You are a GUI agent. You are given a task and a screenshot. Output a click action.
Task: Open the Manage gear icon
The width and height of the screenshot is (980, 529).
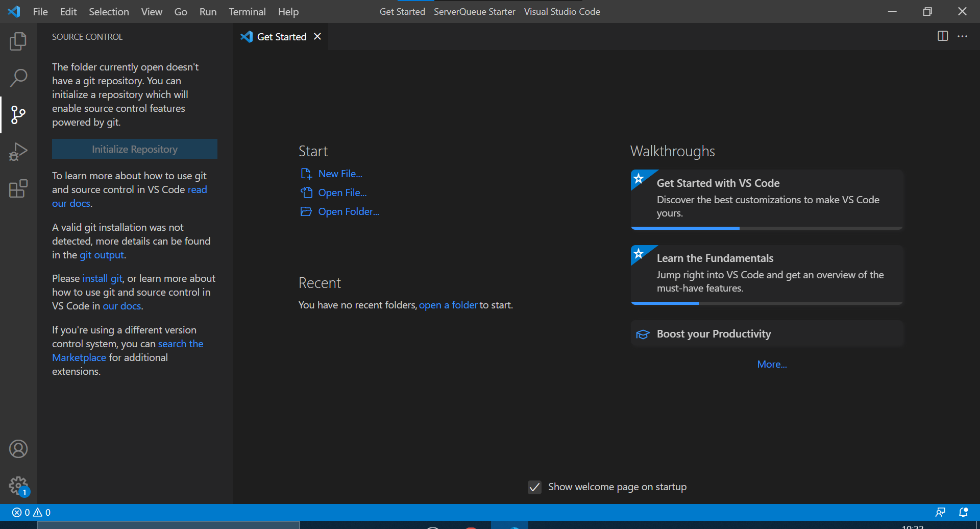tap(18, 486)
